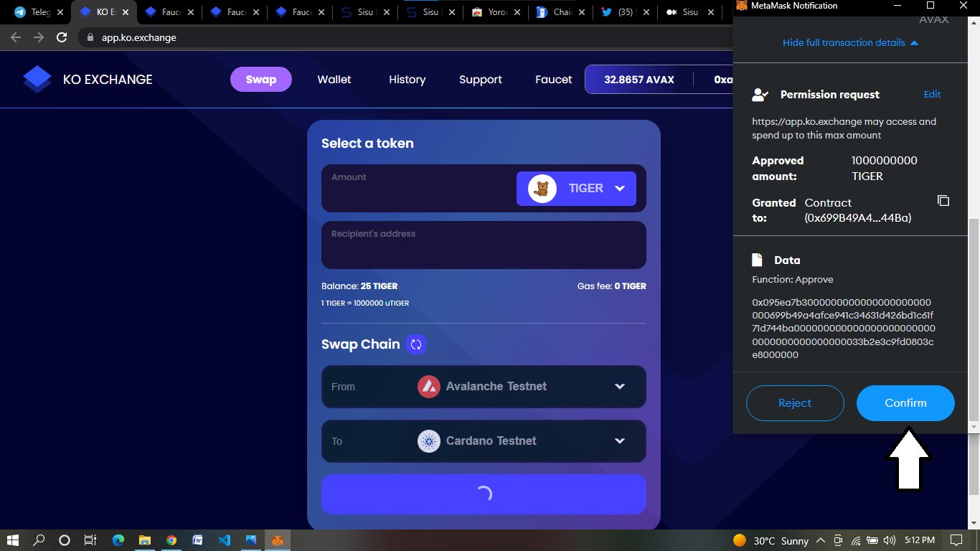This screenshot has width=980, height=551.
Task: Launch Microsoft Edge from the taskbar
Action: click(x=118, y=540)
